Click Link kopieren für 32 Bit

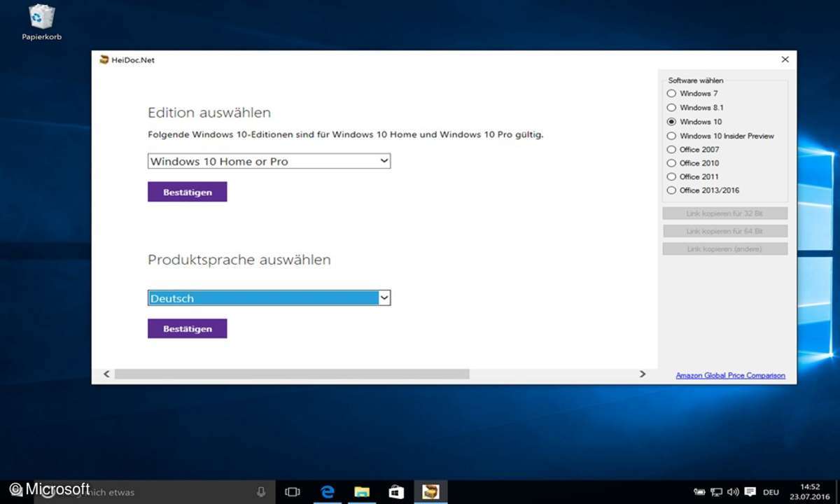725,213
